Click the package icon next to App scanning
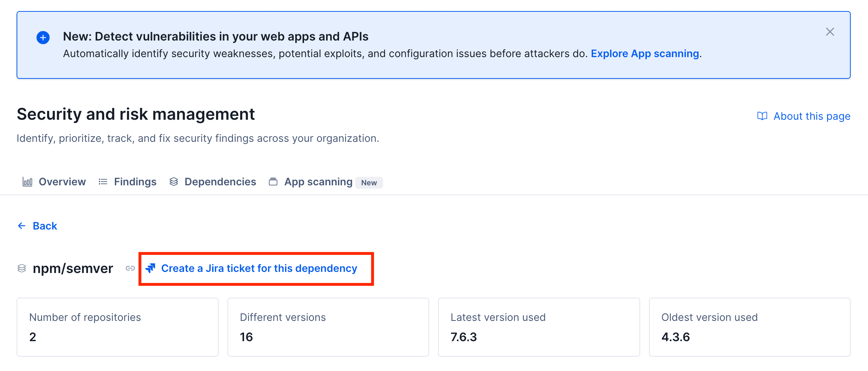Viewport: 868px width, 371px height. (273, 181)
